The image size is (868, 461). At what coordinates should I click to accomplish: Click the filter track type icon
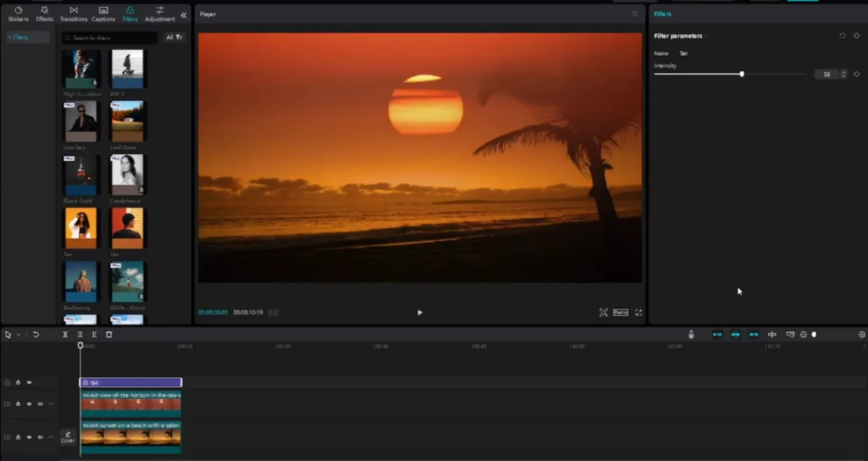click(7, 382)
